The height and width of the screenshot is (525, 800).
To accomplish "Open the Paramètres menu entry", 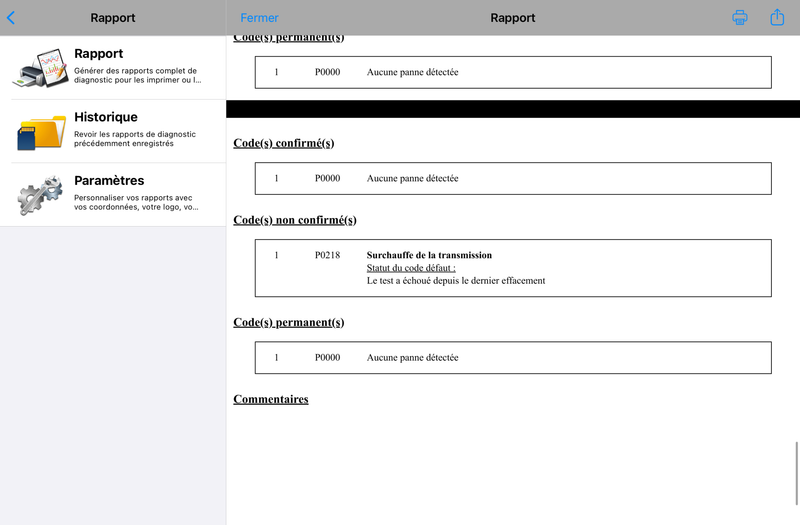I will coord(113,195).
